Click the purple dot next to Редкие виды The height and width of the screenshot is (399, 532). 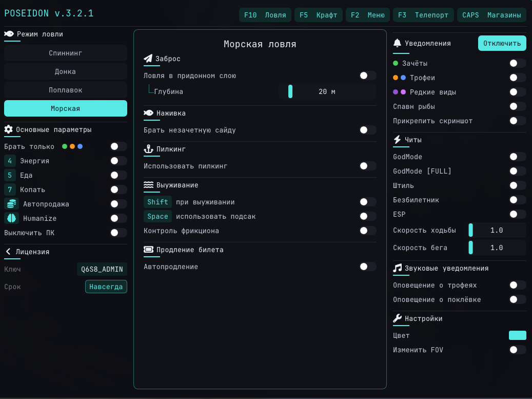396,92
